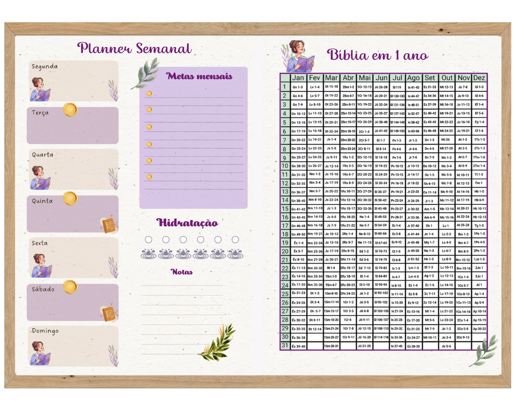This screenshot has width=520, height=420.
Task: Tick the first gold bullet in Metas mensais
Action: pos(149,94)
